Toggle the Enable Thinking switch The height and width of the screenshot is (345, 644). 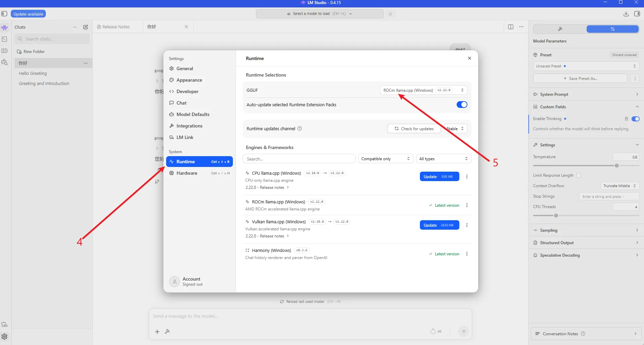tap(636, 119)
